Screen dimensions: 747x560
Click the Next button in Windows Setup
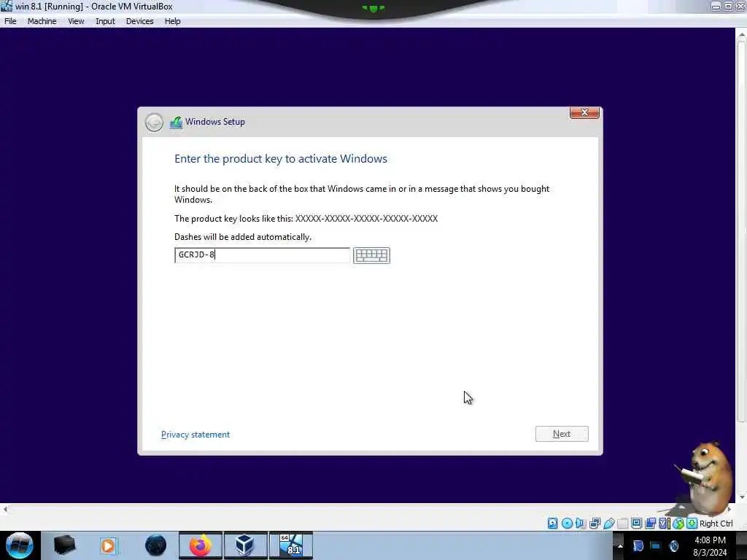pos(562,434)
